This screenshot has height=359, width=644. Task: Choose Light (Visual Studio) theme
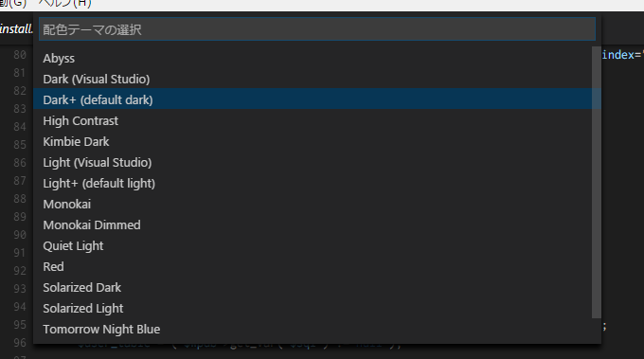click(x=316, y=162)
